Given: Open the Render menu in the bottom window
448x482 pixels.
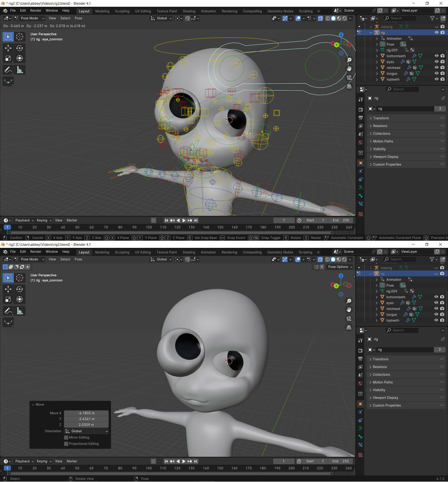Looking at the screenshot, I should [x=36, y=252].
